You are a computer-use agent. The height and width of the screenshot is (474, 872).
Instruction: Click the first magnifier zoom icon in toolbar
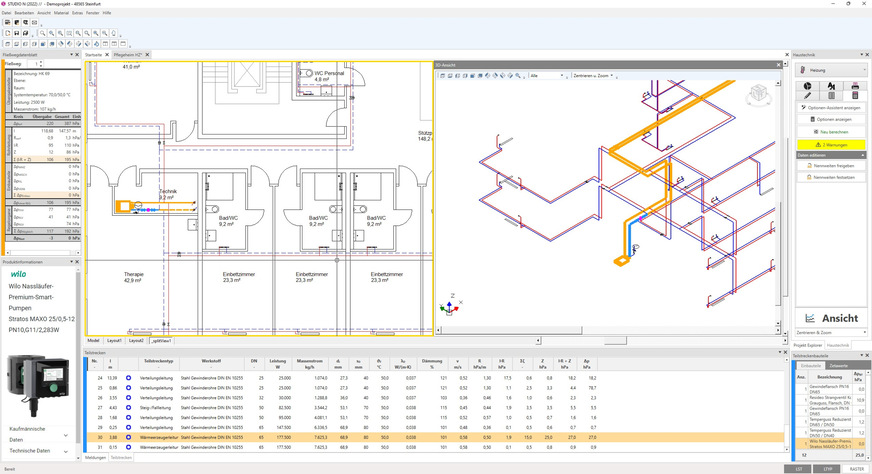tap(40, 33)
